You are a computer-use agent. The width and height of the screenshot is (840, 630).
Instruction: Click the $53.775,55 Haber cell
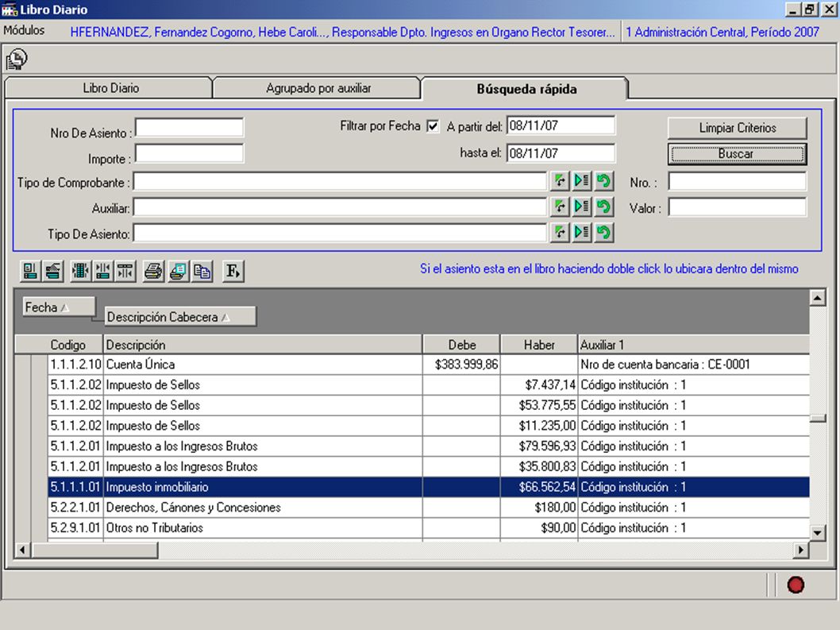tap(539, 405)
